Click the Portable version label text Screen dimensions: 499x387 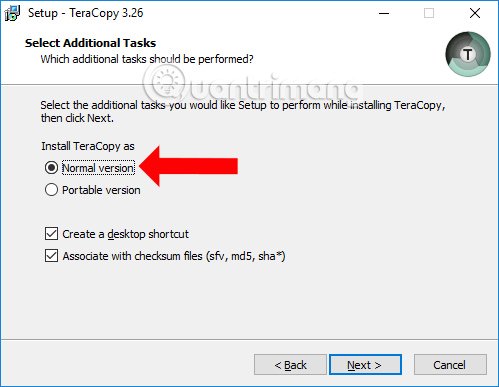[x=101, y=190]
